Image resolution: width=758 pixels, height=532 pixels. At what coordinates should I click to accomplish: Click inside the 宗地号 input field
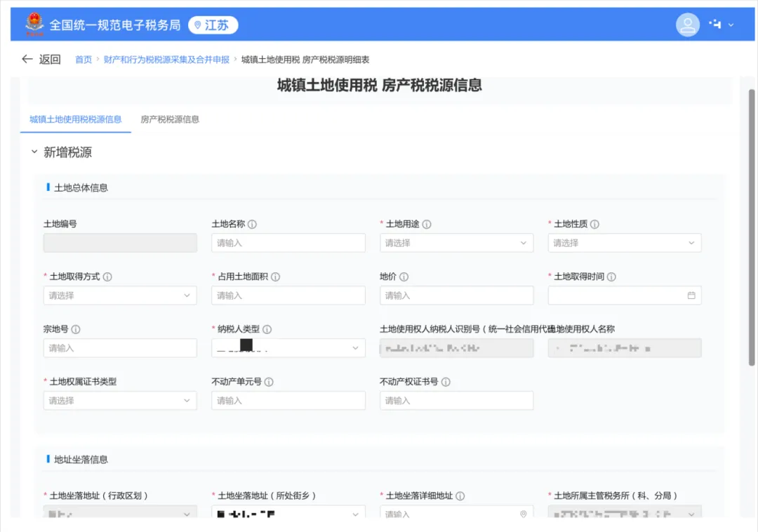[120, 347]
